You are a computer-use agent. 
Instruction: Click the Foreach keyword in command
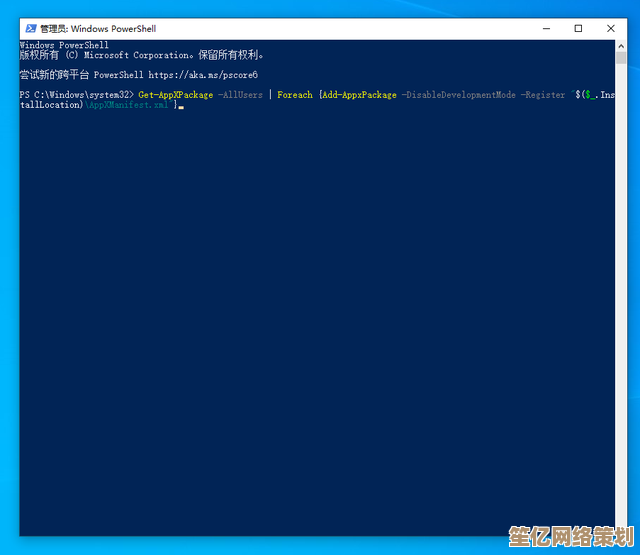pos(294,95)
